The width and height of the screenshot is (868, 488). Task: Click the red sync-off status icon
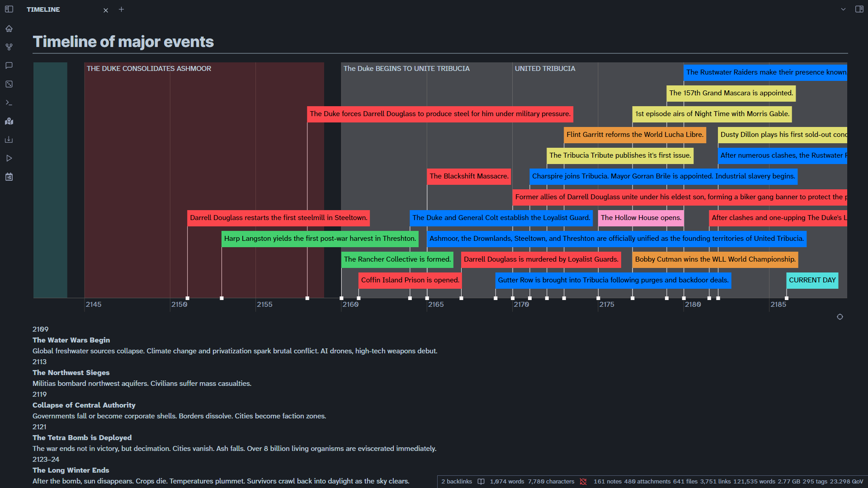tap(583, 482)
